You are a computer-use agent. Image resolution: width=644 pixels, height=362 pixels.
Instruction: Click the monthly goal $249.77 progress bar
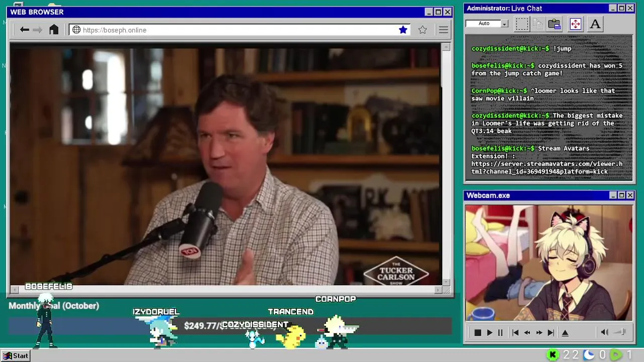pos(230,326)
